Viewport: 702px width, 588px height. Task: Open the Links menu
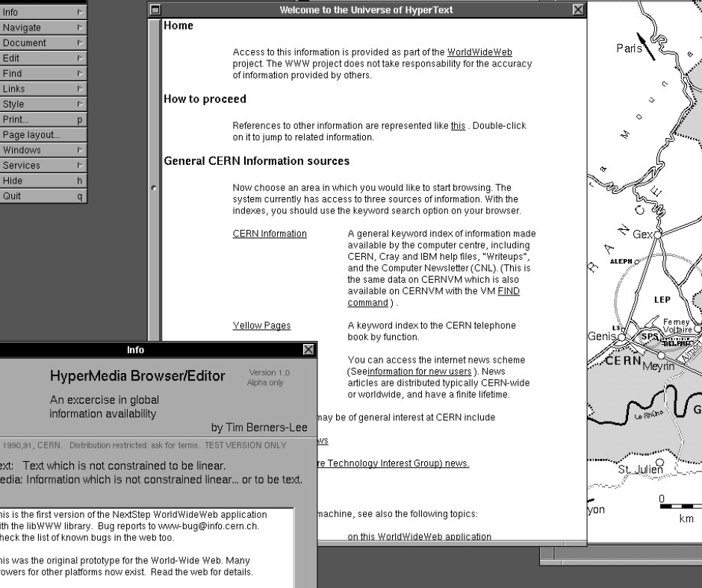click(43, 89)
